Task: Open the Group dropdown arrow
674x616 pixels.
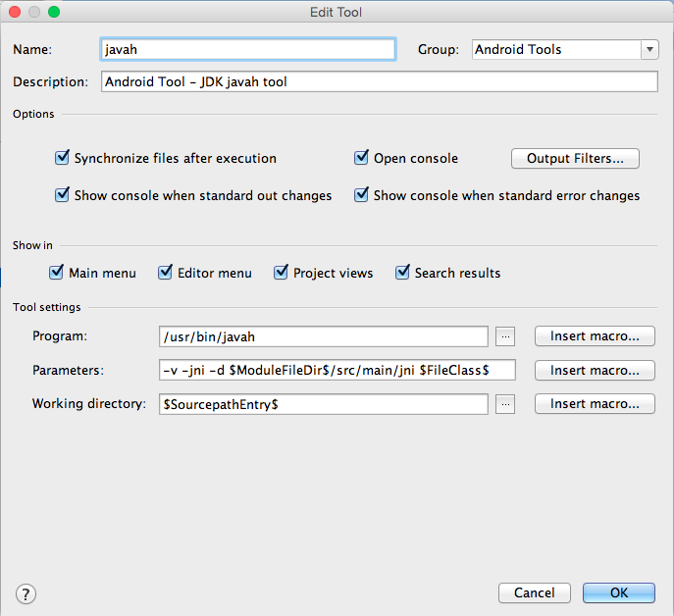Action: 649,49
